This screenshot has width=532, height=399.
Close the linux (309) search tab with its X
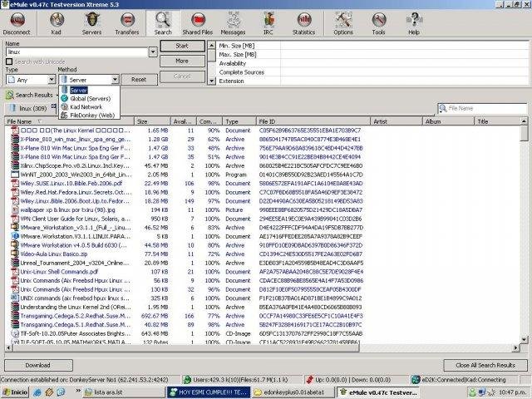53,106
